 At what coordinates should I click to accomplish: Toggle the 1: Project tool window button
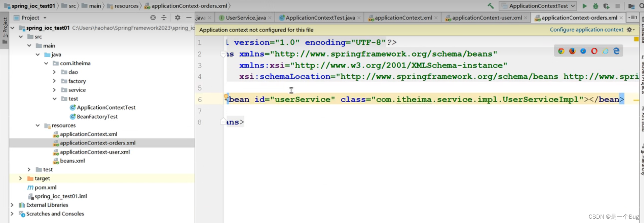[5, 31]
